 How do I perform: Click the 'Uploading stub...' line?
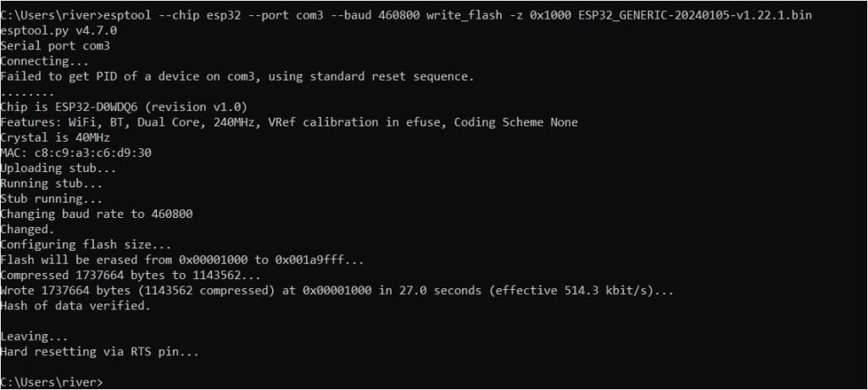[53, 168]
